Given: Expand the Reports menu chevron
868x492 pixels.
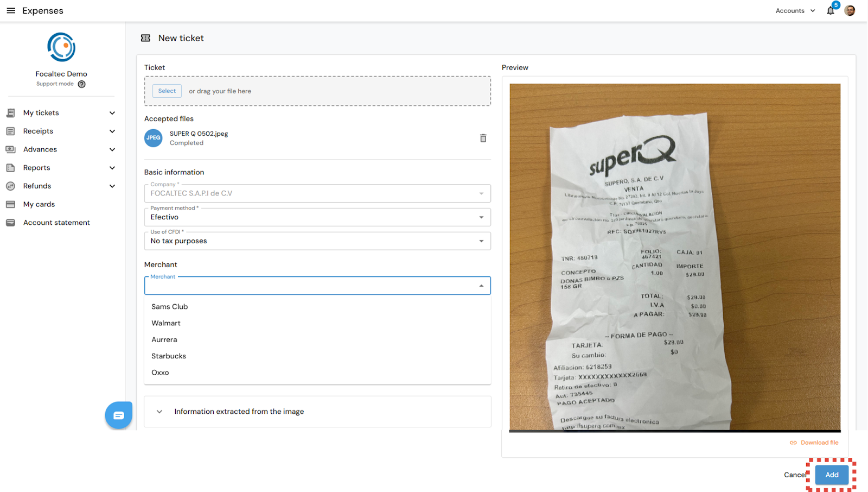Looking at the screenshot, I should (112, 168).
